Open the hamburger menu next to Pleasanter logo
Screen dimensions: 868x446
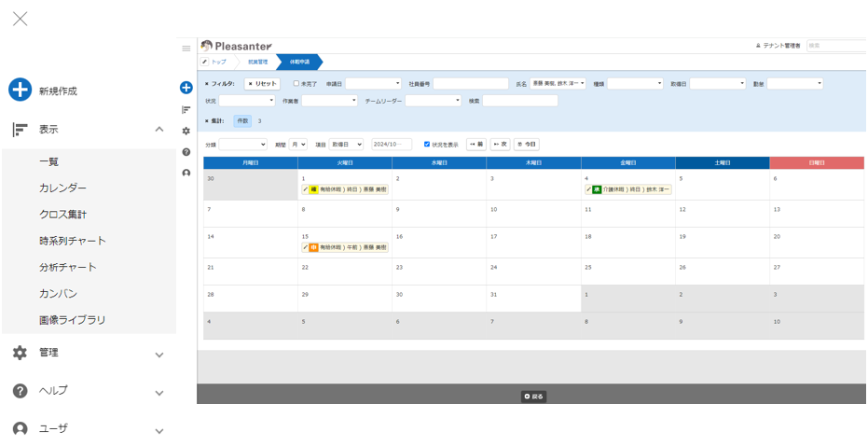coord(186,49)
